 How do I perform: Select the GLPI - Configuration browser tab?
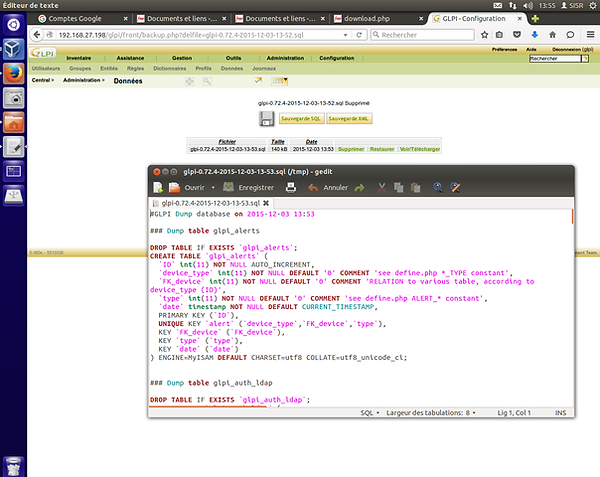point(477,18)
